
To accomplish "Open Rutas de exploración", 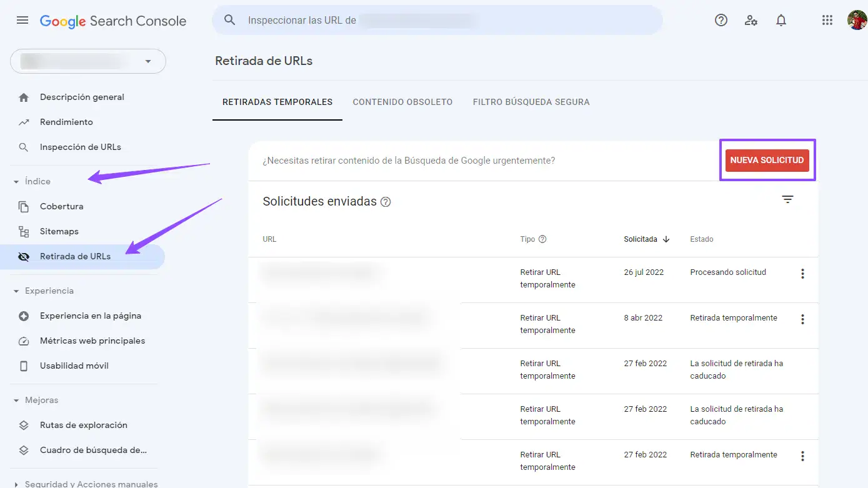I will coord(84,425).
